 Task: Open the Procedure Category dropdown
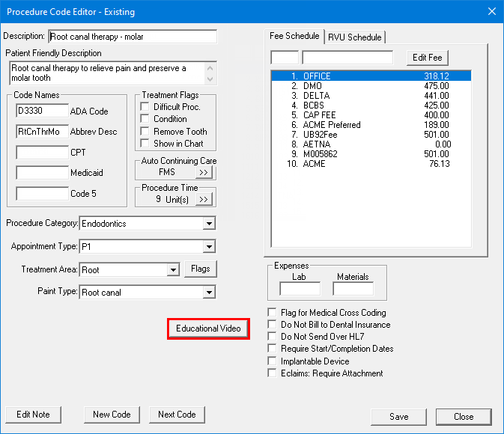pyautogui.click(x=208, y=224)
